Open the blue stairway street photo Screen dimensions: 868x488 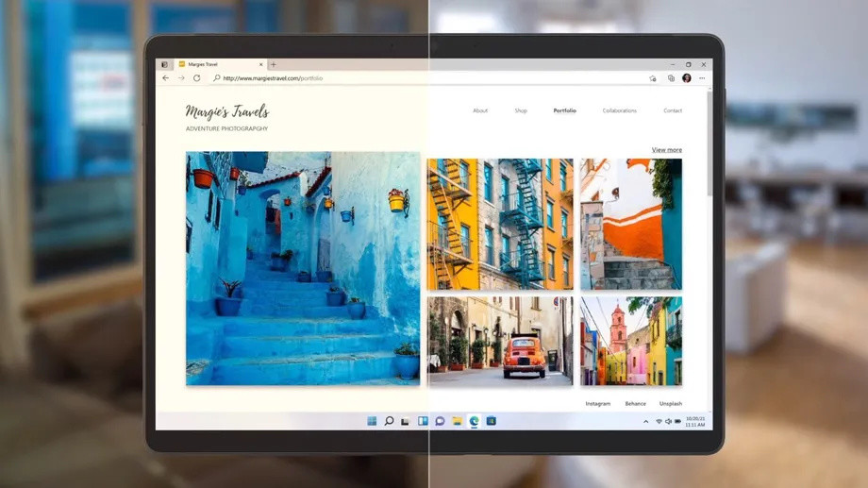[x=303, y=268]
